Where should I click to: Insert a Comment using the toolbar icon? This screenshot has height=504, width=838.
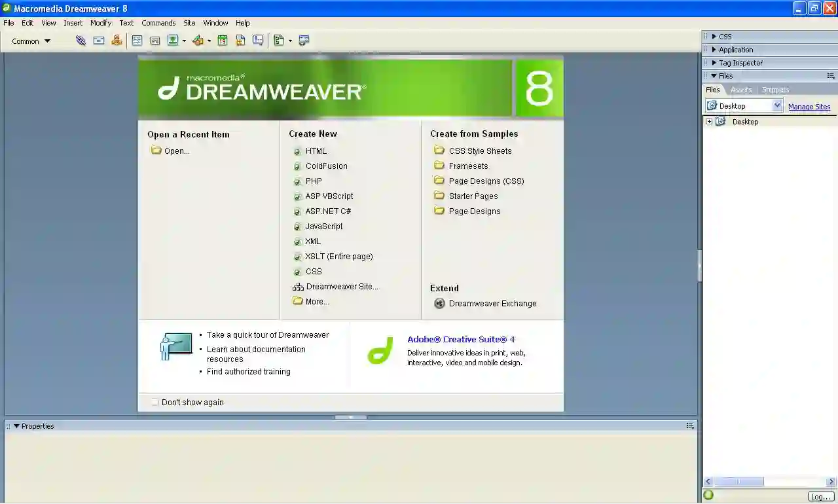258,41
